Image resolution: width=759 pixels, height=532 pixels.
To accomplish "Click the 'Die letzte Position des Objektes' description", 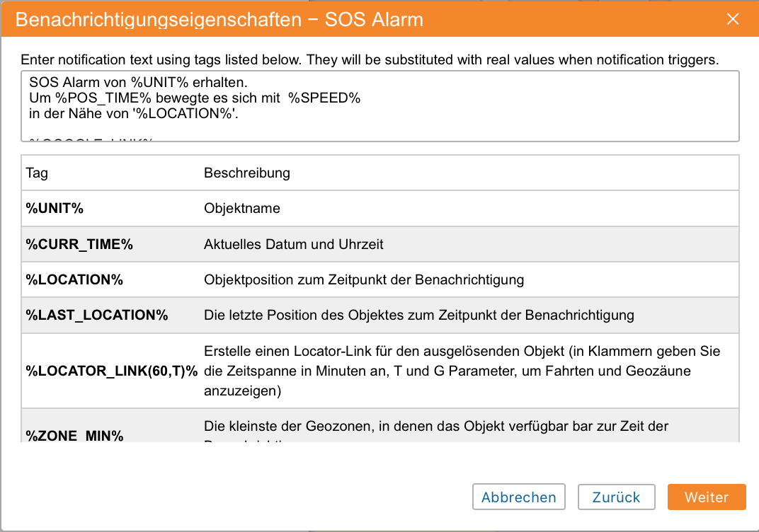I will (x=418, y=315).
